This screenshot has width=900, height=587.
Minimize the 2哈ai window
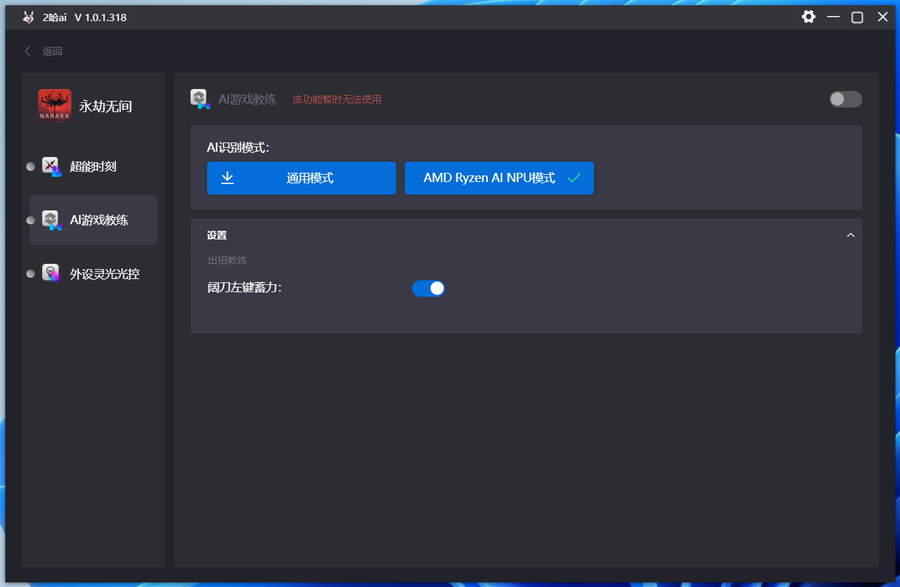point(833,17)
